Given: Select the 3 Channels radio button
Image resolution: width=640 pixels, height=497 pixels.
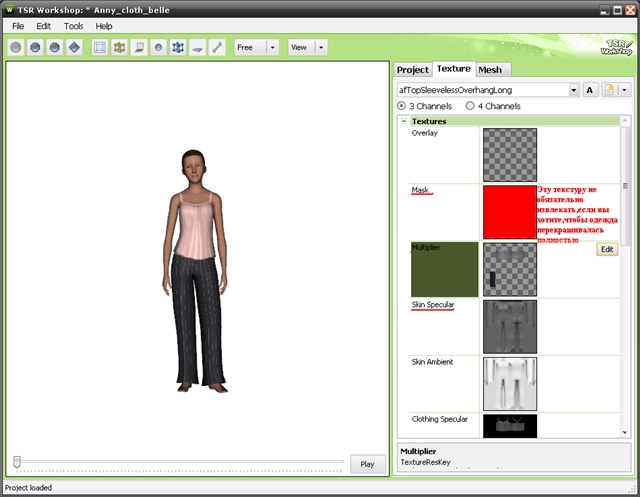Looking at the screenshot, I should (x=401, y=106).
